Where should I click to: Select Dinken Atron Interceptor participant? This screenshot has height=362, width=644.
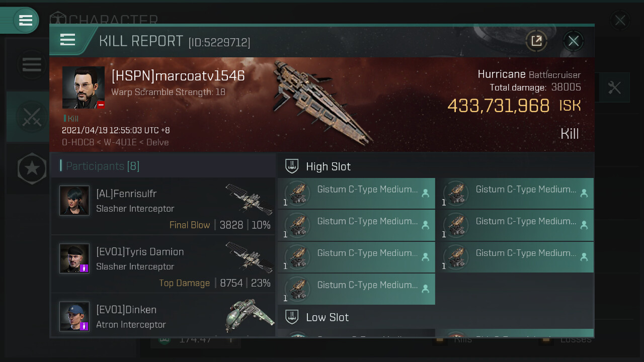point(163,316)
